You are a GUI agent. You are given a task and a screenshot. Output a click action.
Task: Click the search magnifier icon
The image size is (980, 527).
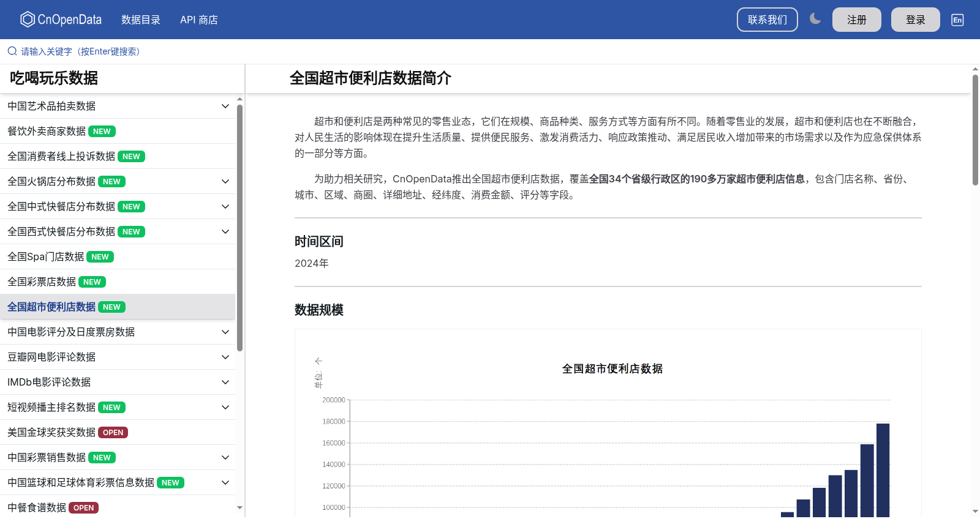click(12, 51)
